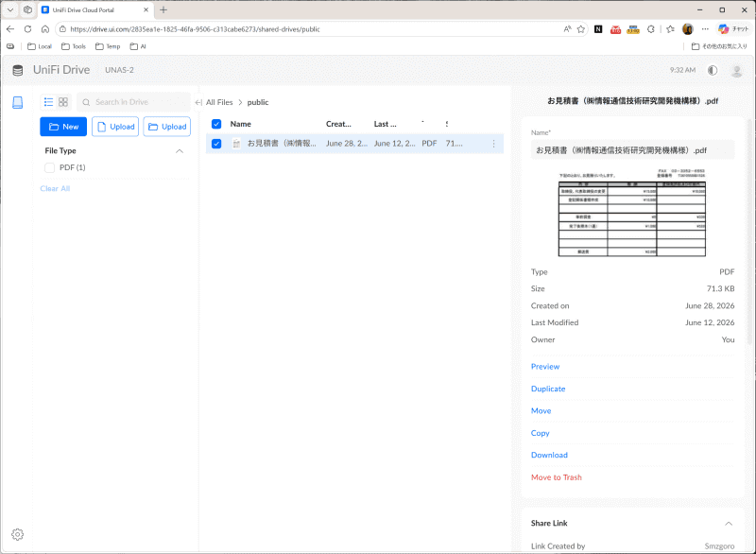
Task: Collapse the side panel arrow near All Files
Action: [x=198, y=102]
